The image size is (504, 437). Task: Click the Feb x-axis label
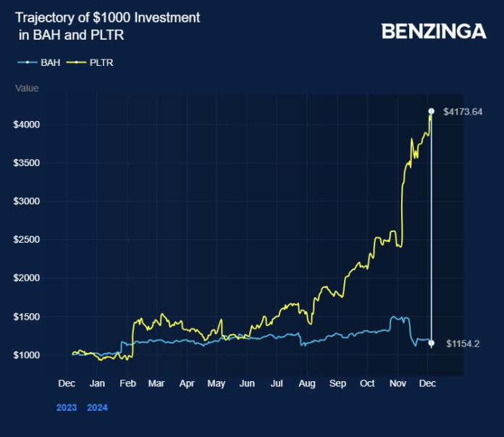[x=127, y=383]
